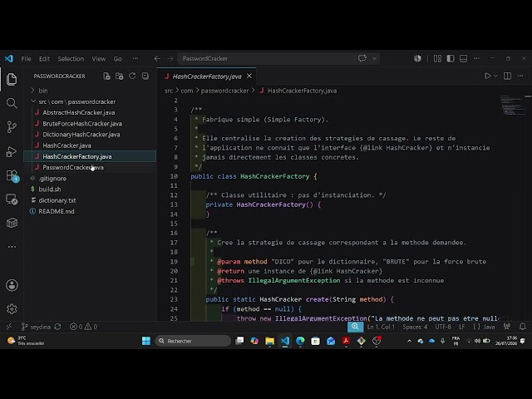
Task: Go forward in navigation history
Action: [x=170, y=59]
